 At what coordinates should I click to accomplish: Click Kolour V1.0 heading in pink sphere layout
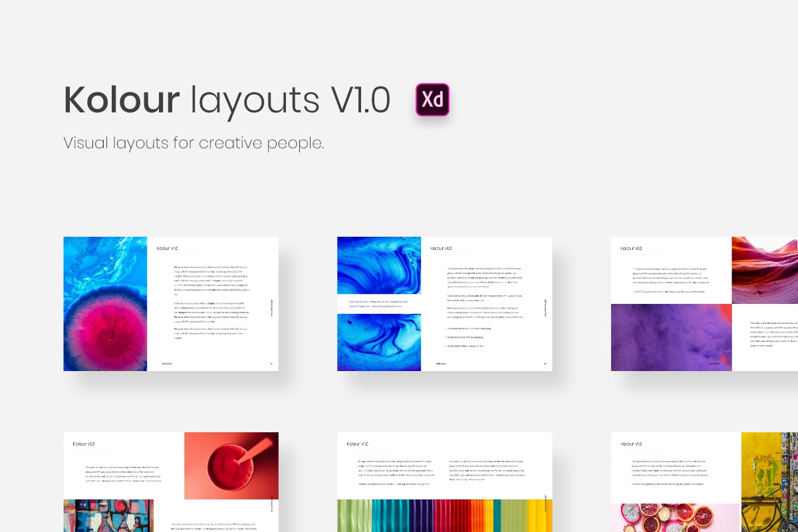(168, 249)
